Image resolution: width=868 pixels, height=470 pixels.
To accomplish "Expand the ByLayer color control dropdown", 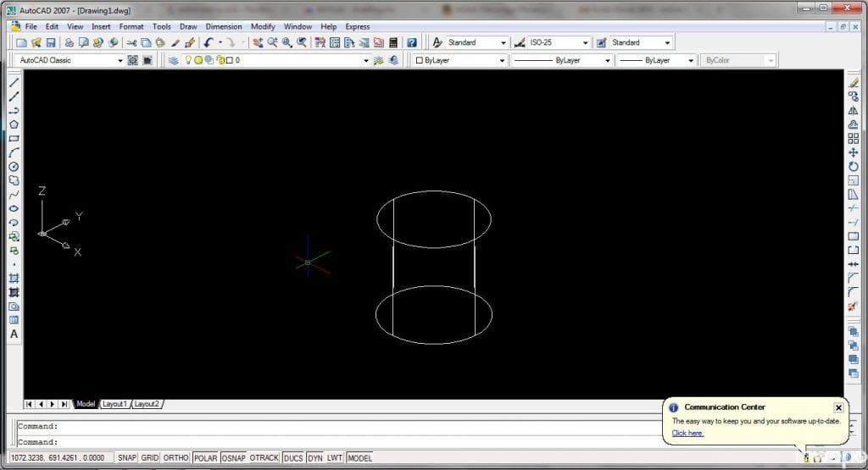I will click(x=502, y=61).
